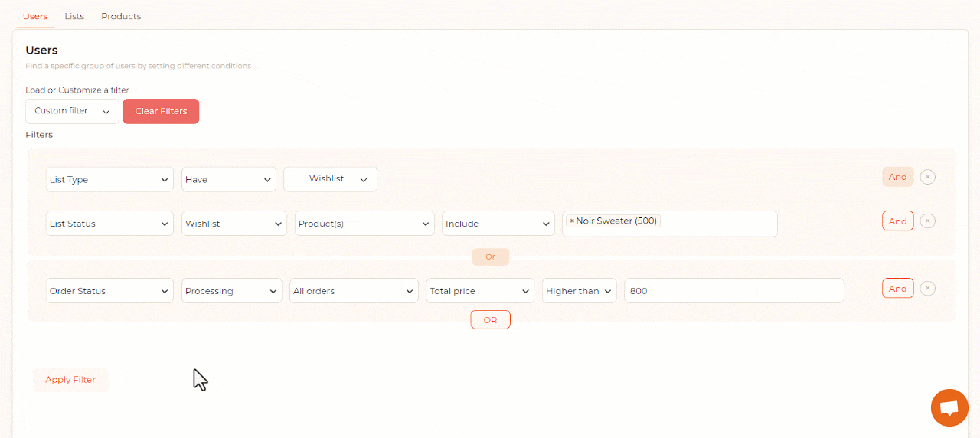Open the chat support bubble icon

coord(949,407)
